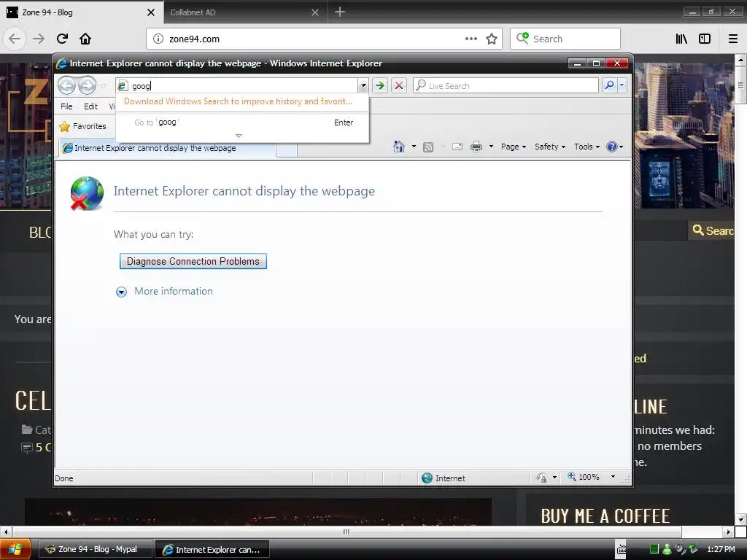The width and height of the screenshot is (747, 560).
Task: Click 'Go to goog' suggestion
Action: [x=242, y=122]
